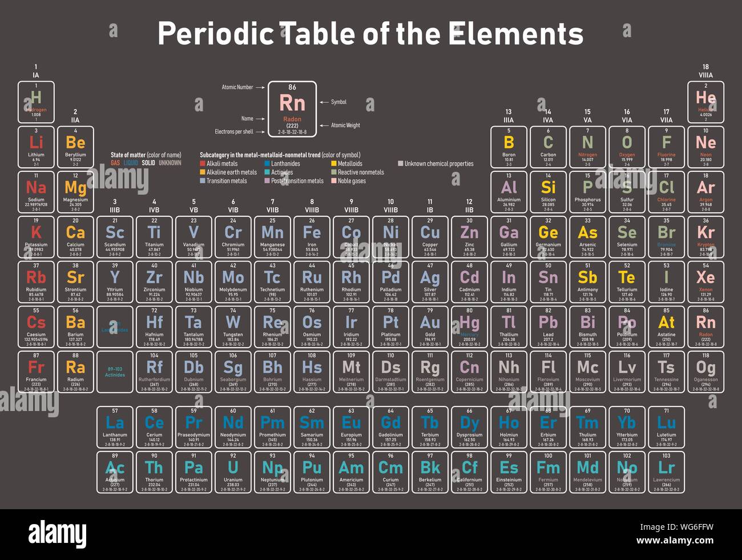The width and height of the screenshot is (742, 560).
Task: Click the Radium (Ra) element cell
Action: tap(75, 372)
